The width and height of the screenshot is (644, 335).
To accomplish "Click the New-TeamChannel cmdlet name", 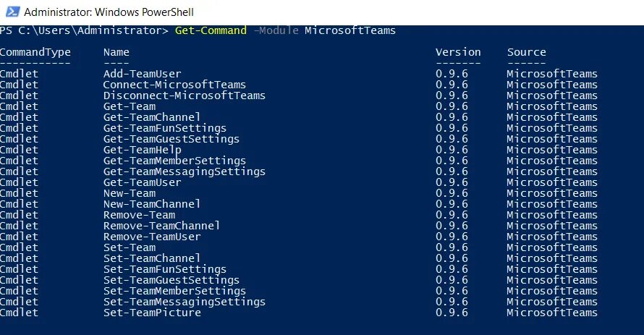I will coord(152,204).
